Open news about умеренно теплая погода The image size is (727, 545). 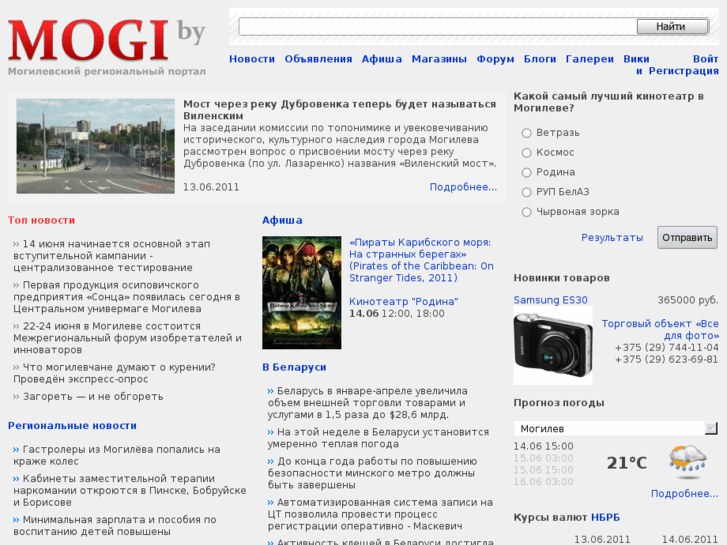[x=378, y=438]
